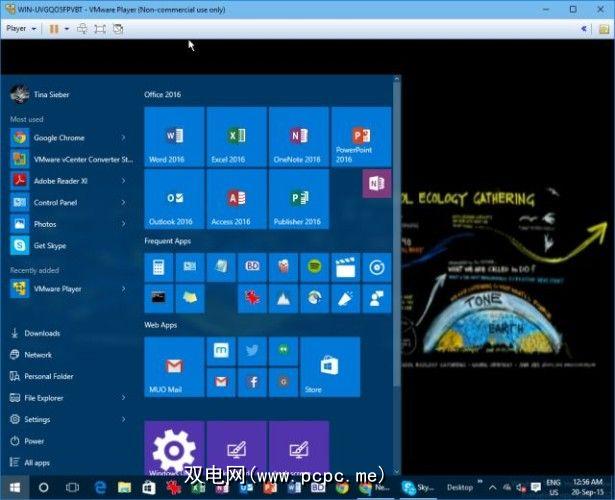This screenshot has width=615, height=500.
Task: Click the Start menu tiles scrollbar
Action: click(397, 235)
